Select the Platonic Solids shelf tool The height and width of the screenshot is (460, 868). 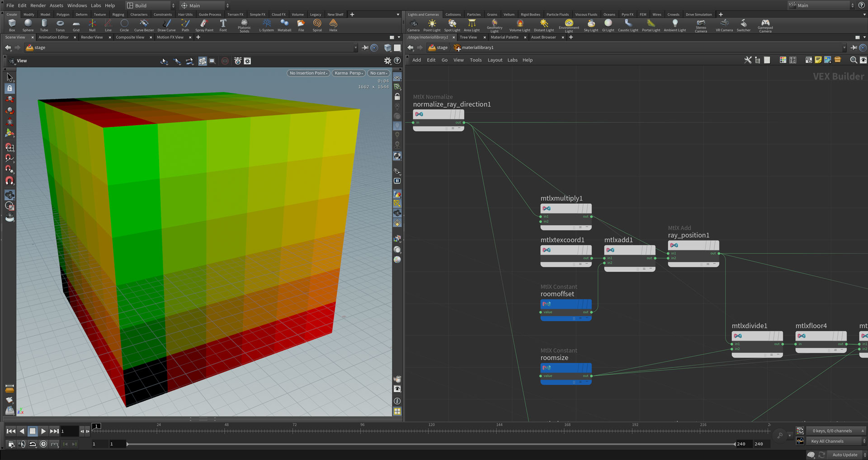[244, 26]
